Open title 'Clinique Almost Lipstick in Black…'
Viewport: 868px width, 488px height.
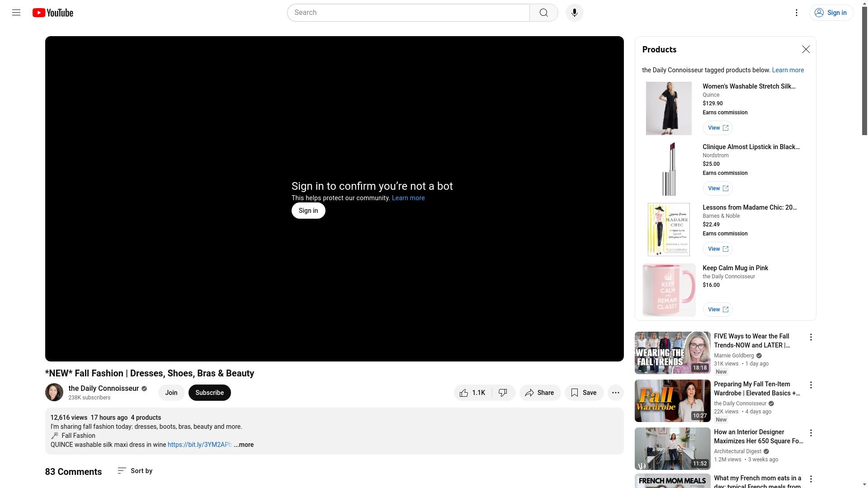(751, 147)
